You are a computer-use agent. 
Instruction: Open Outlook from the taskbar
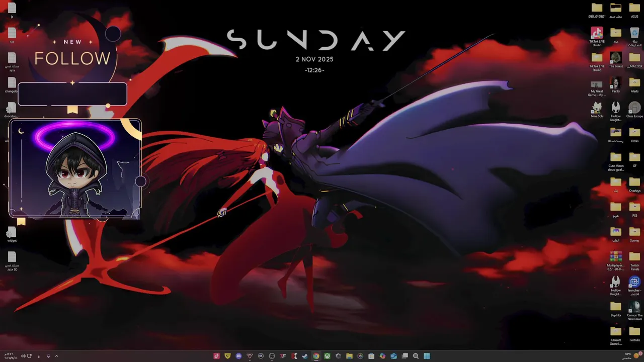(x=393, y=356)
